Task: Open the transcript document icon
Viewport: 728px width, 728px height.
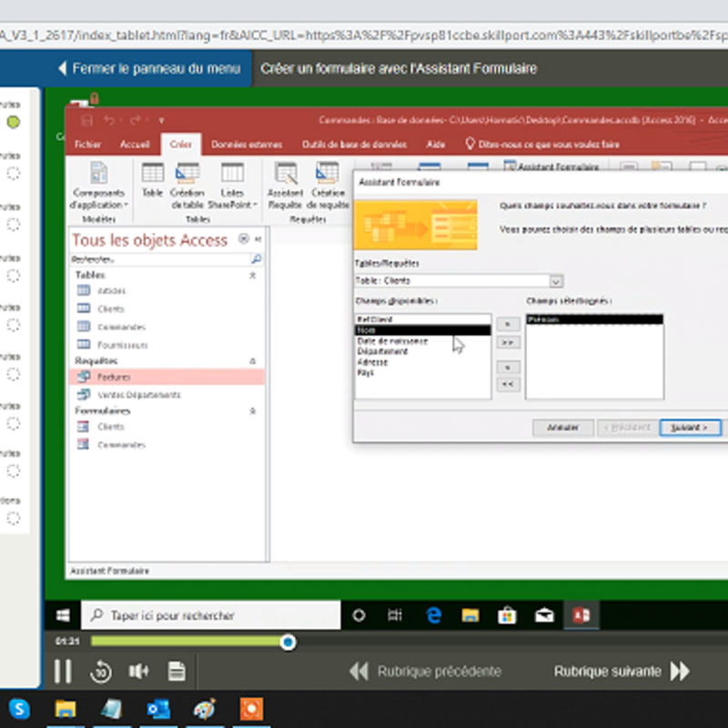Action: point(177,671)
